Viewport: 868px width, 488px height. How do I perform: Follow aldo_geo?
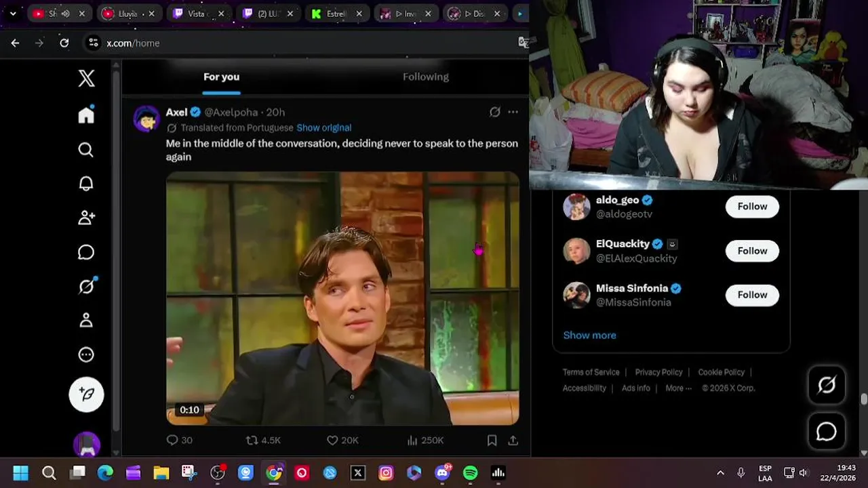(x=752, y=206)
